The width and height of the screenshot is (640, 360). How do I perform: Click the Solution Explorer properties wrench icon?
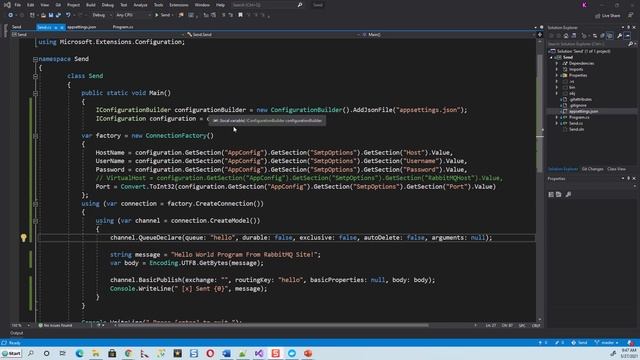pos(619,36)
